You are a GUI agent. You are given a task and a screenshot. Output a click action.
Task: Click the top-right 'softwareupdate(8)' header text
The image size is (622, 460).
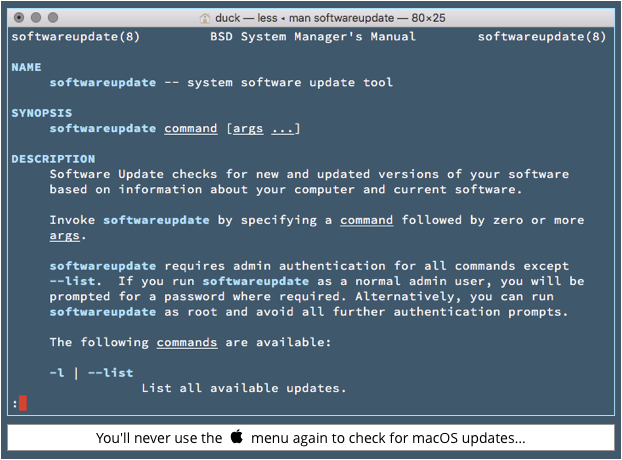coord(542,36)
